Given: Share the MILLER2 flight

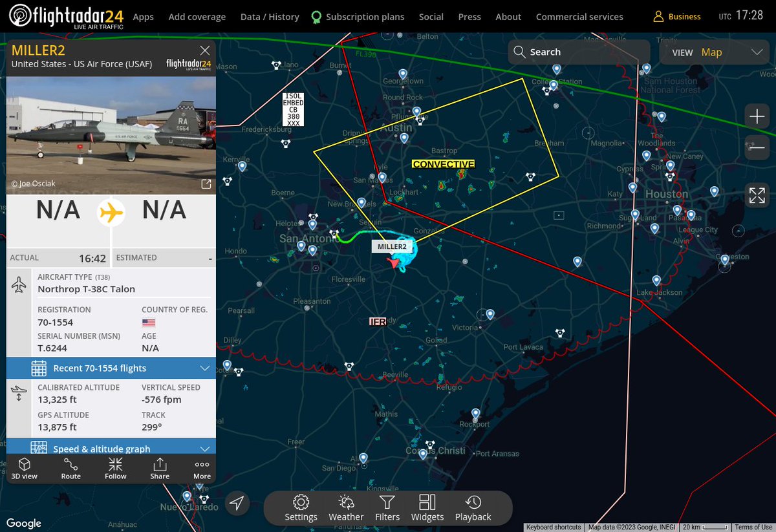Looking at the screenshot, I should click(x=159, y=468).
